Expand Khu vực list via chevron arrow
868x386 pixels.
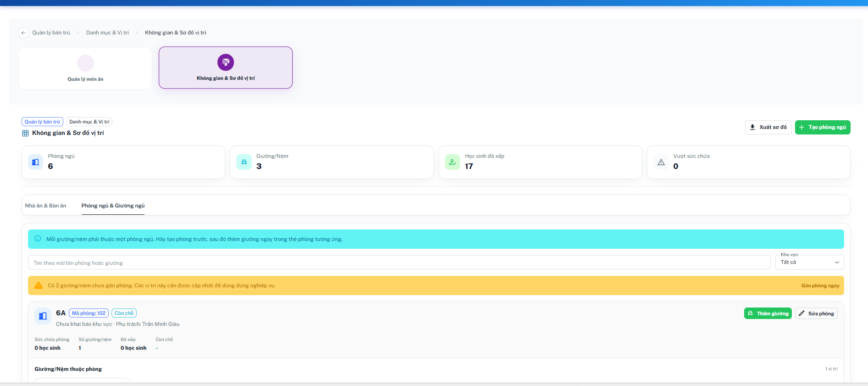click(837, 263)
